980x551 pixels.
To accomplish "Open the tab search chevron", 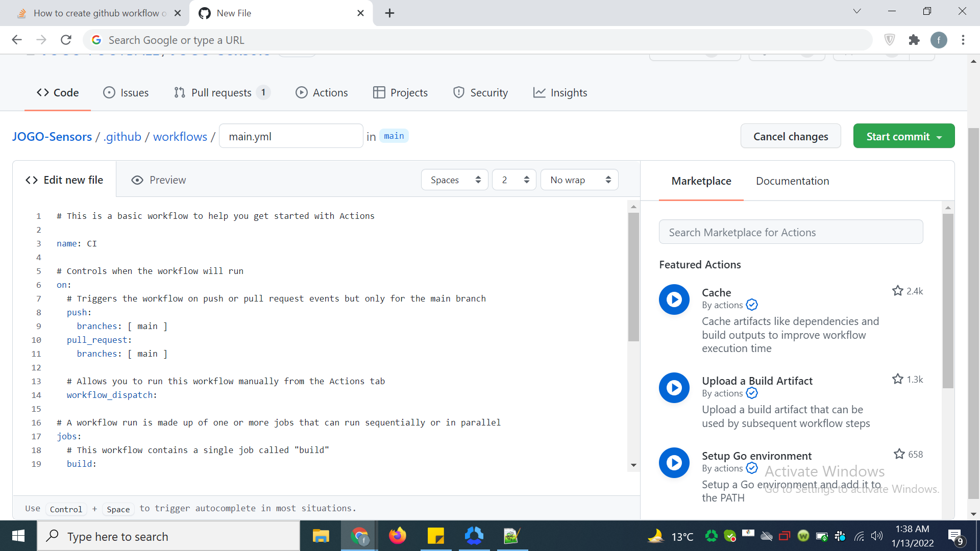I will pyautogui.click(x=857, y=11).
